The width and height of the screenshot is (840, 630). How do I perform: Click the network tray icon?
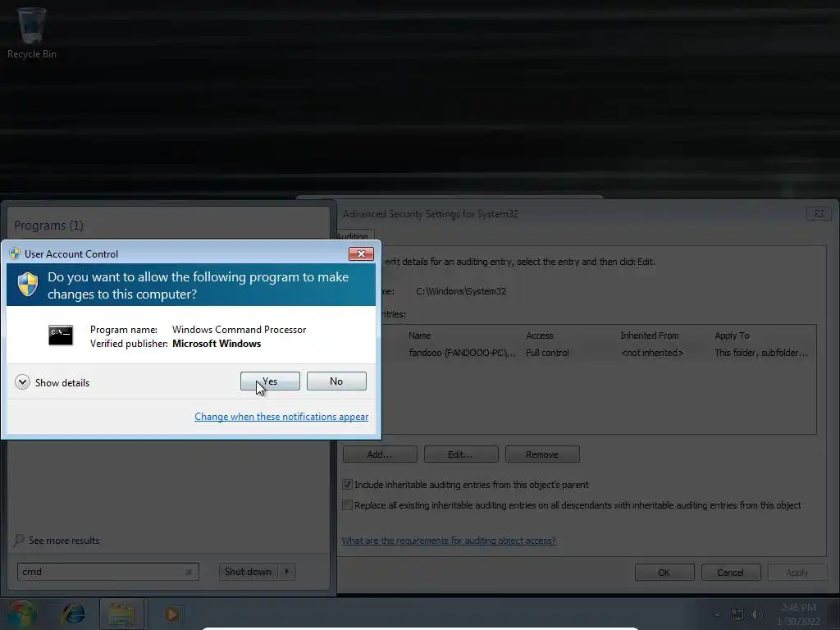click(x=737, y=614)
